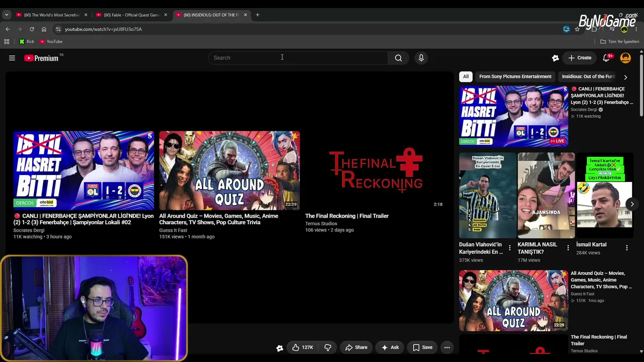Click the search magnifier button

point(398,58)
